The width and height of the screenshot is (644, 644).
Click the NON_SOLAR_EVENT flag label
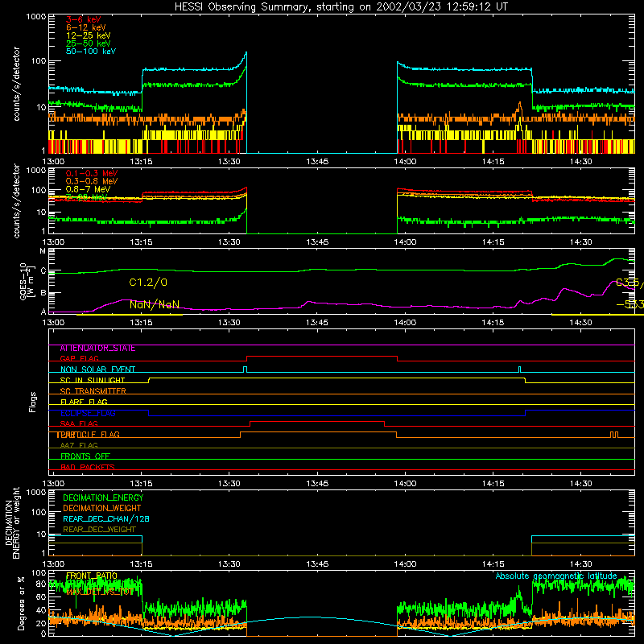click(97, 369)
